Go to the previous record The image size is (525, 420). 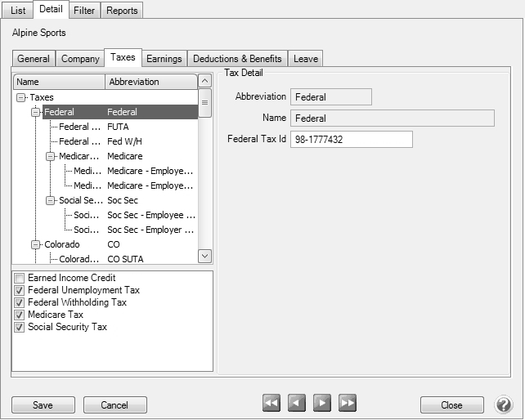[297, 403]
